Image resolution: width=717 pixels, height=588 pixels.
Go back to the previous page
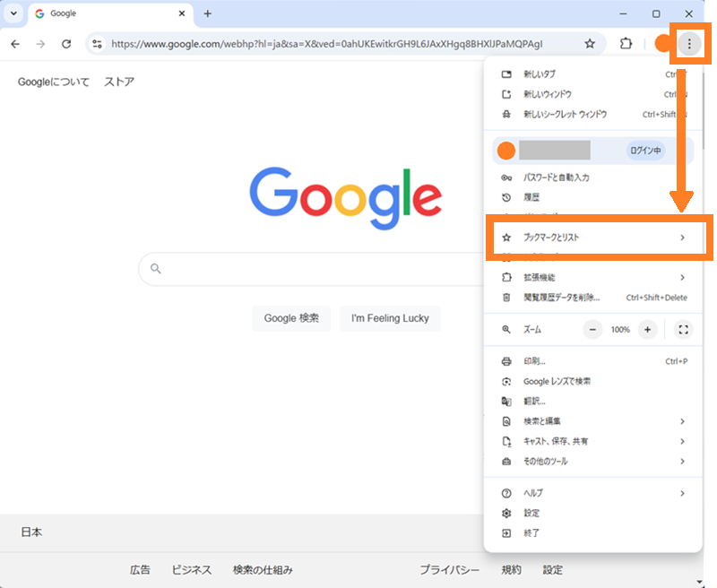point(15,44)
